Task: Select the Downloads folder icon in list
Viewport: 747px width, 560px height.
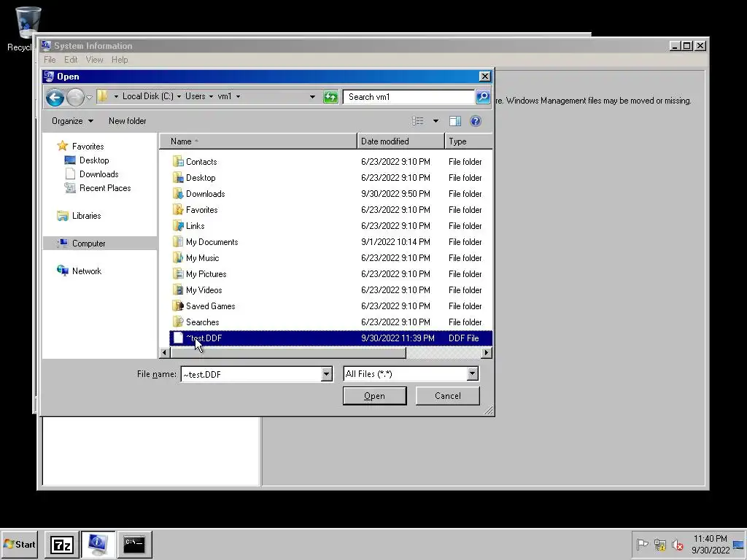Action: (178, 194)
